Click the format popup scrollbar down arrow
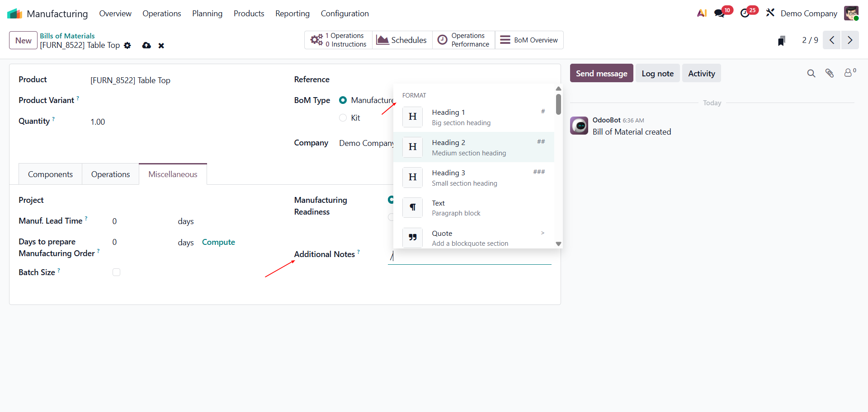Image resolution: width=868 pixels, height=412 pixels. click(x=558, y=244)
